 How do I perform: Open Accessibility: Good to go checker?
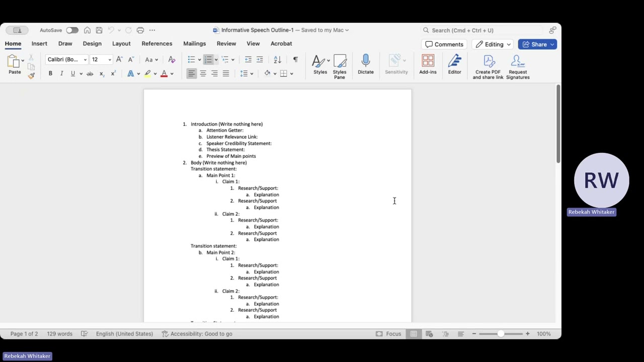click(197, 334)
